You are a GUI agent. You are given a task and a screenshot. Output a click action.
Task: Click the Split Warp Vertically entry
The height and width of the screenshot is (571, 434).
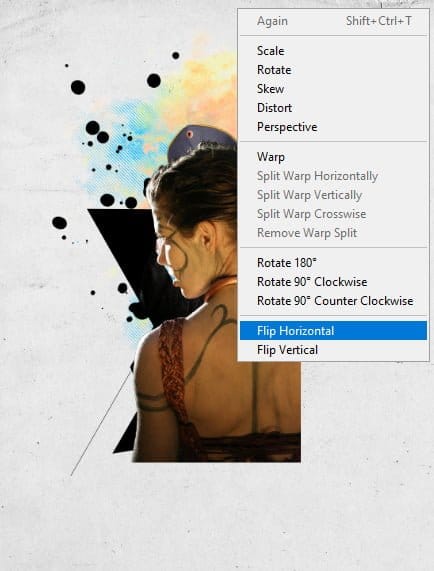(x=333, y=195)
